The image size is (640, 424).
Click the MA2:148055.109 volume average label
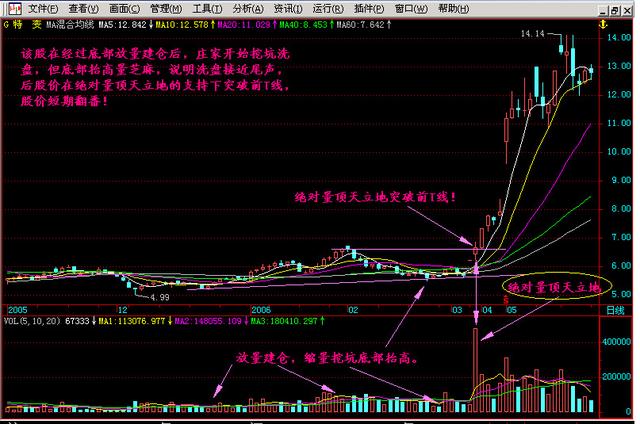208,321
